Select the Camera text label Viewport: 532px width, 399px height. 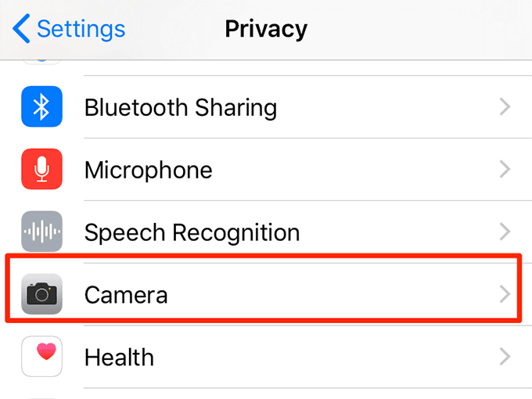point(125,295)
